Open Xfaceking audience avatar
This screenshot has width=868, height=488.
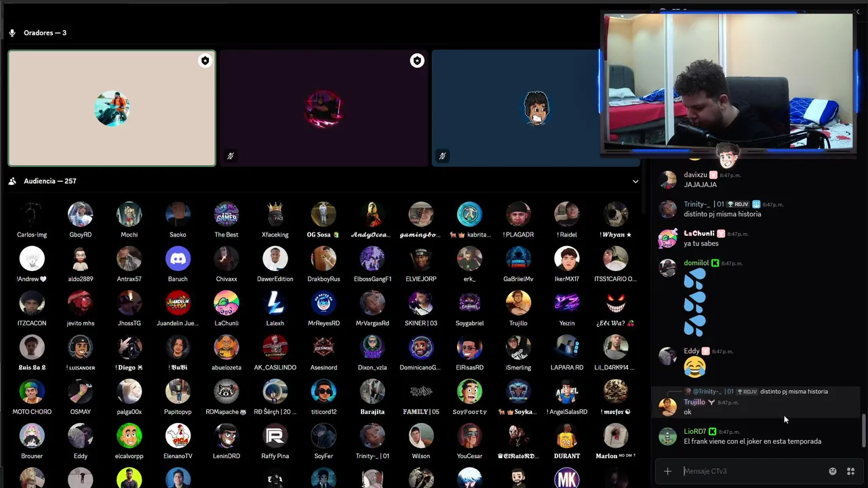(275, 214)
